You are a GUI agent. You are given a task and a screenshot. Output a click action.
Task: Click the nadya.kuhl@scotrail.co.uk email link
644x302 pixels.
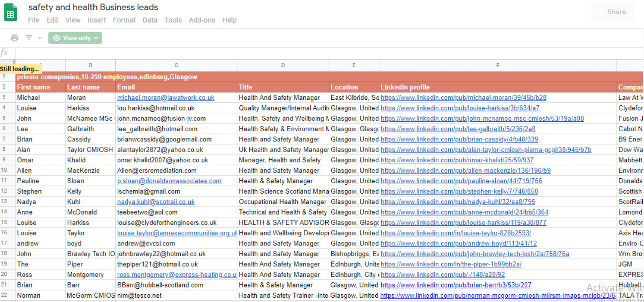click(156, 202)
